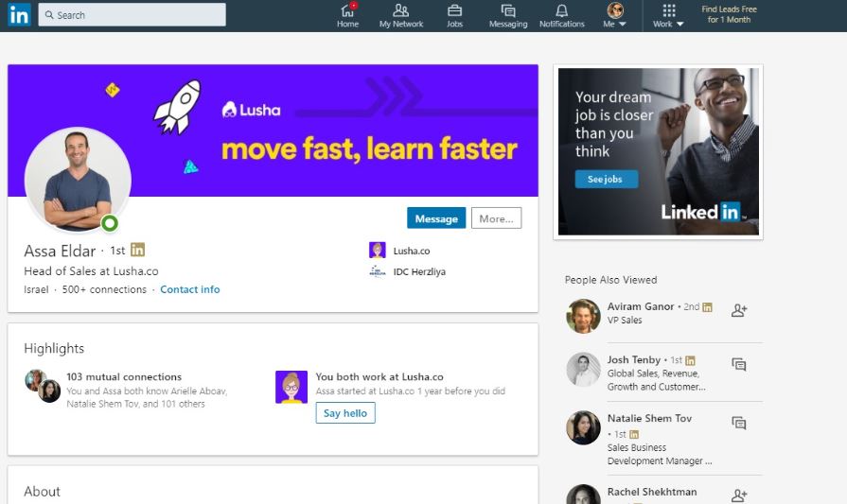847x504 pixels.
Task: Click premium badge beside Josh Tenby
Action: 690,360
